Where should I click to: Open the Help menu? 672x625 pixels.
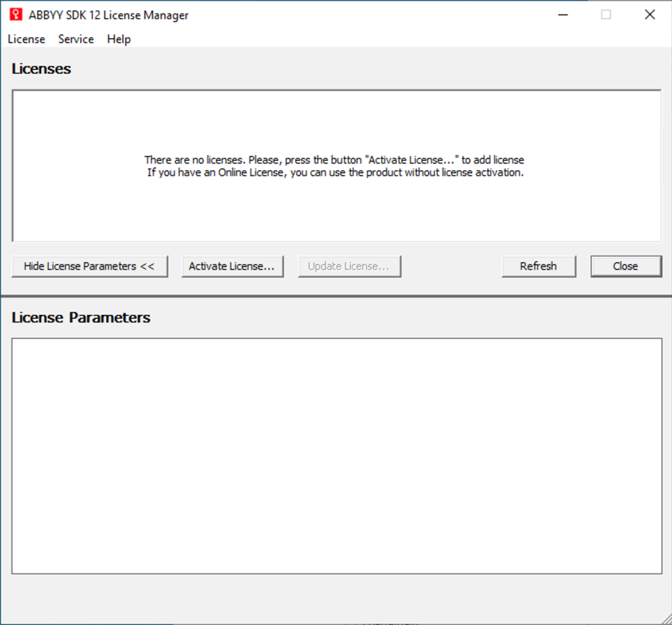[x=119, y=39]
